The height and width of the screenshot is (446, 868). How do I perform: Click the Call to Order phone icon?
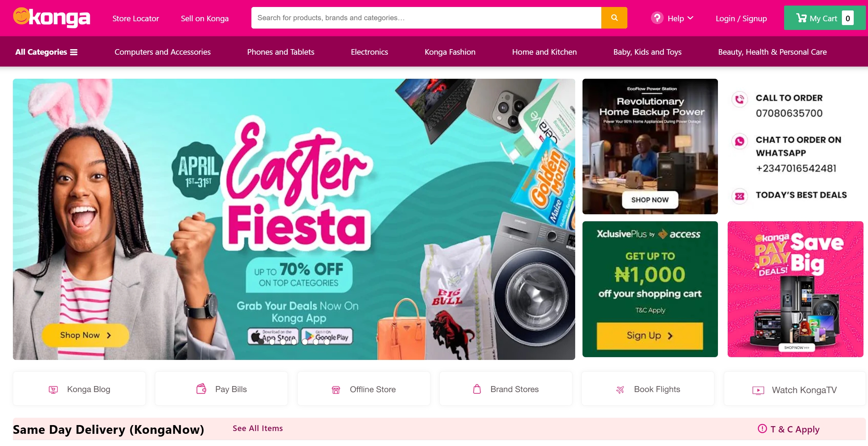tap(740, 99)
